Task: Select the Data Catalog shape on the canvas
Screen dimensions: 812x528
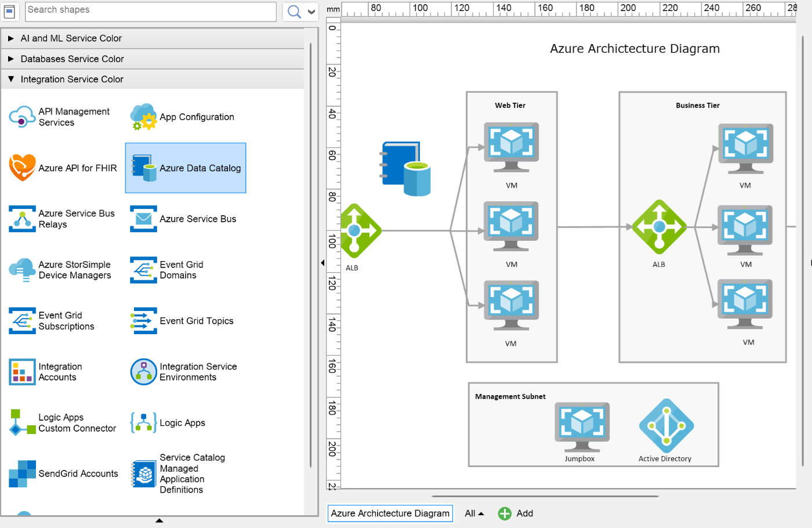Action: pos(405,169)
